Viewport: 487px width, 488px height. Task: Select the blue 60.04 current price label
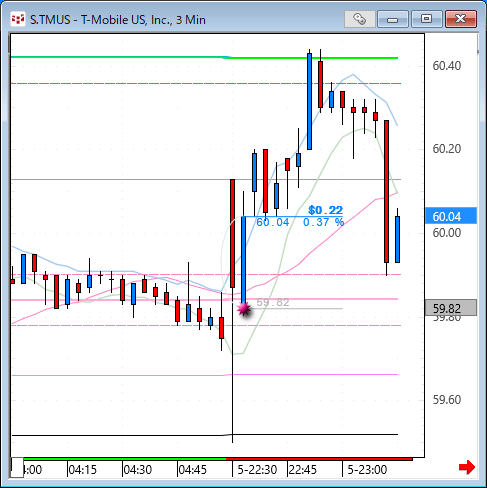(451, 216)
